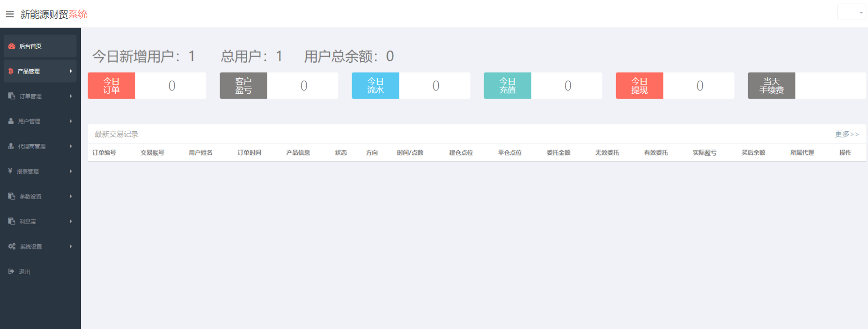Toggle the hamburger sidebar menu icon

[10, 14]
